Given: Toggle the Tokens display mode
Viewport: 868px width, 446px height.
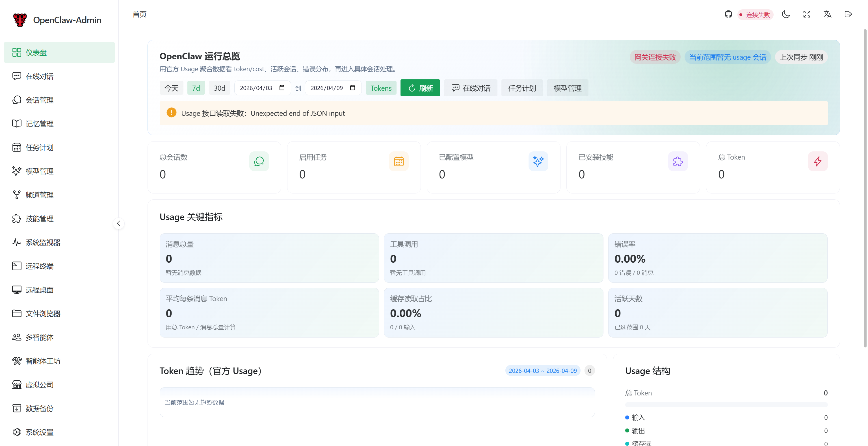Looking at the screenshot, I should [x=381, y=88].
